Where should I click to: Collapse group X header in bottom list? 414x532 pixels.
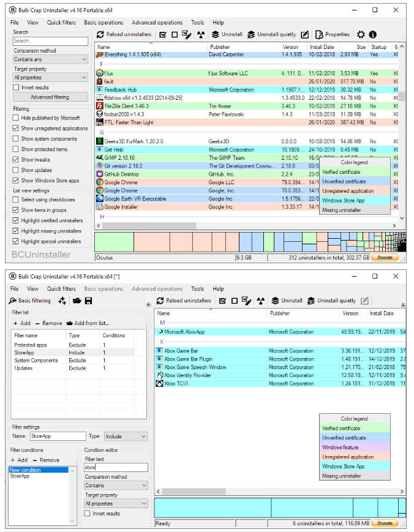(x=162, y=342)
